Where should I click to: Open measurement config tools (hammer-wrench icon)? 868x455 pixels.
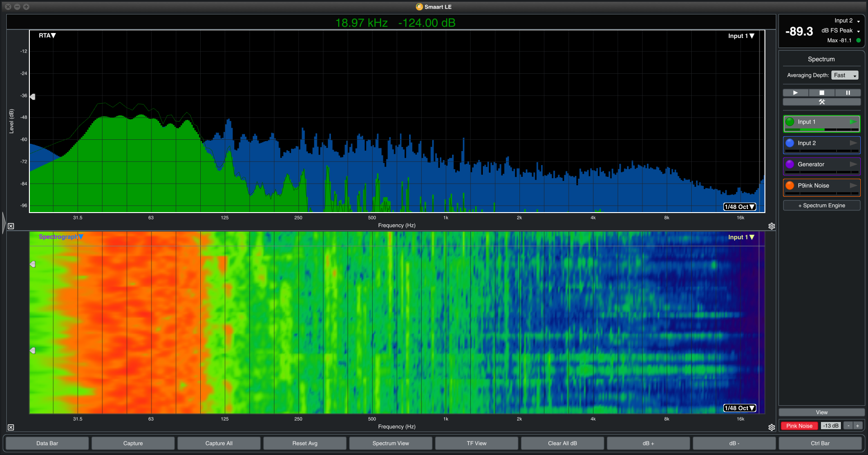[821, 102]
